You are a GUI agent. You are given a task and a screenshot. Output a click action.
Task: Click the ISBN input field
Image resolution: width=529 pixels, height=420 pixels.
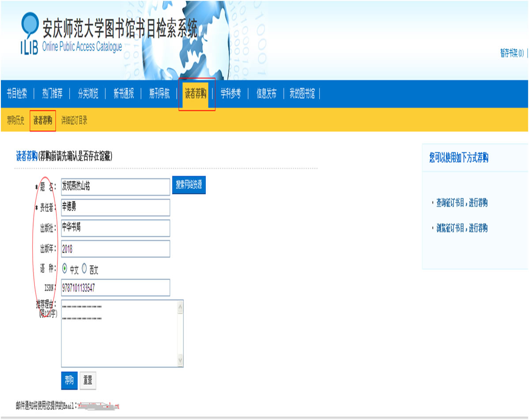point(115,288)
